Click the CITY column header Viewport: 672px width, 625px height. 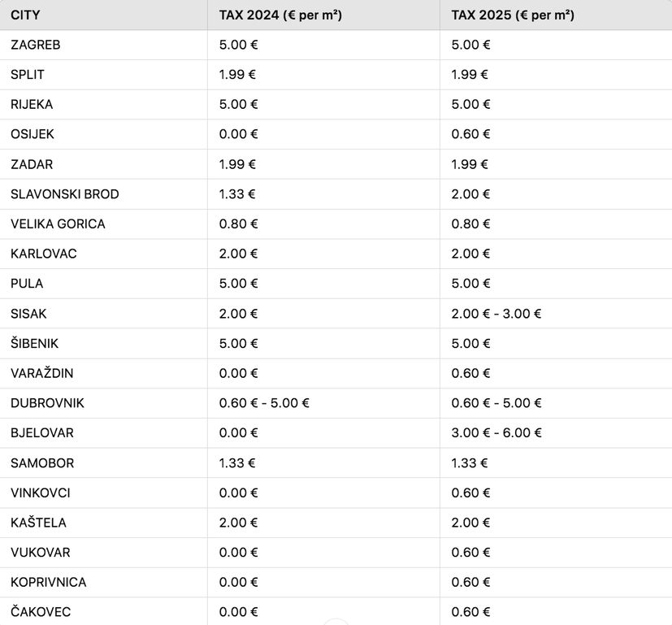tap(26, 15)
